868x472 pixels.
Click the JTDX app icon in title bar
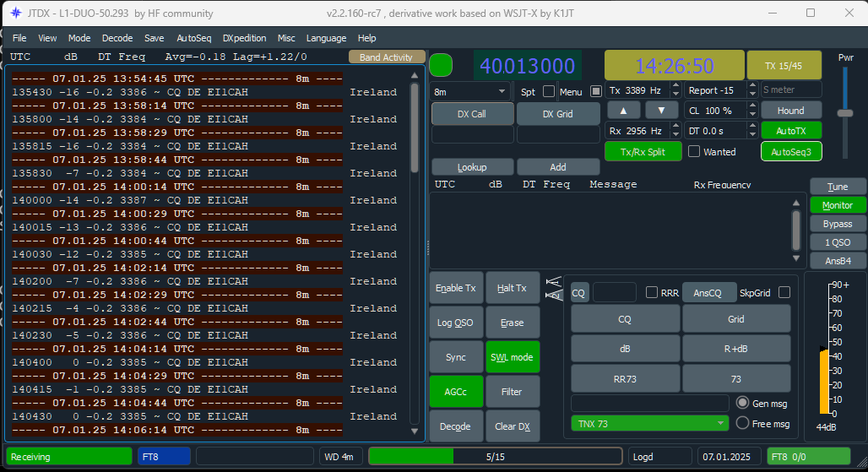click(x=16, y=13)
